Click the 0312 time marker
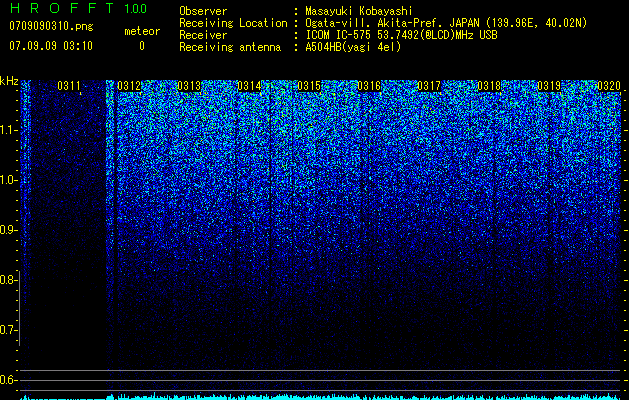The width and height of the screenshot is (629, 400). 129,85
